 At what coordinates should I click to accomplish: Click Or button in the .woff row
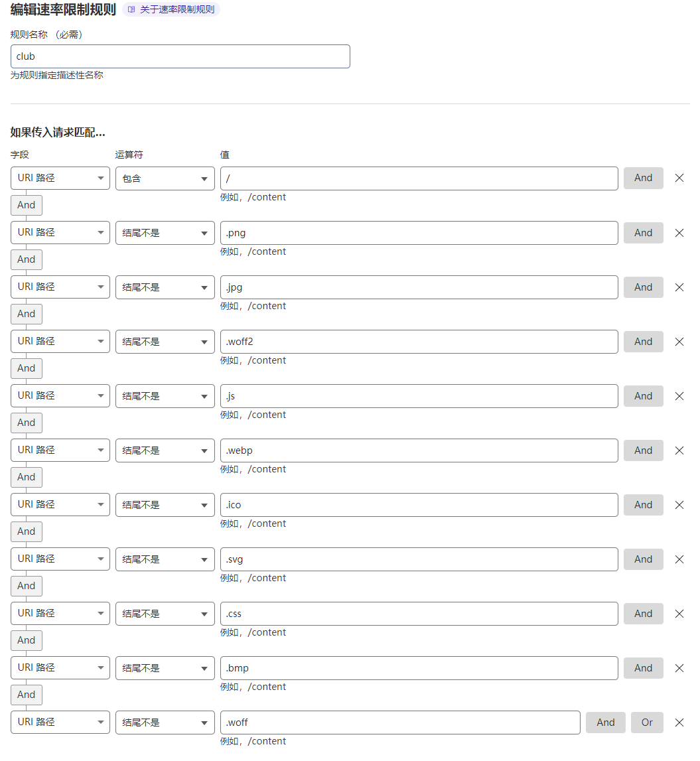[x=647, y=723]
